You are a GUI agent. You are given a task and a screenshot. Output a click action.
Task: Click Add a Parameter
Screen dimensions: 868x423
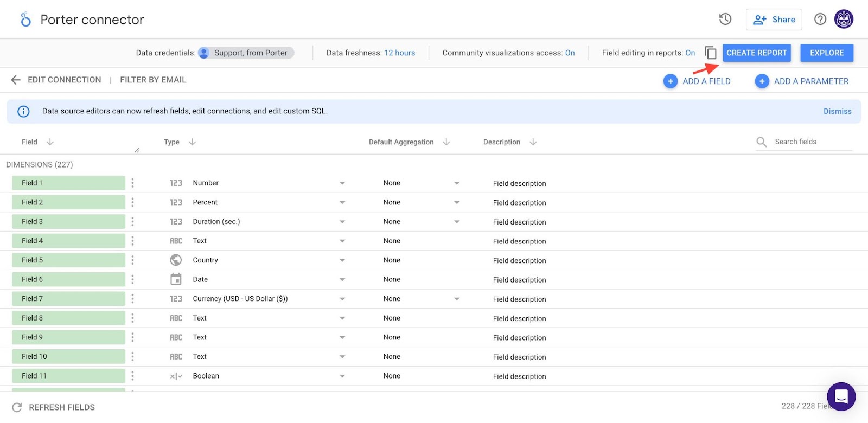pyautogui.click(x=811, y=81)
